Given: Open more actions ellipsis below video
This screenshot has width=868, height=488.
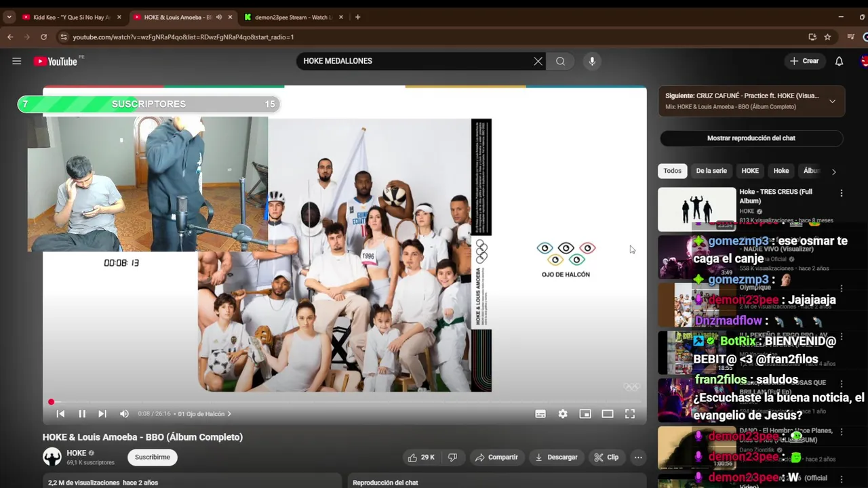Looking at the screenshot, I should 638,457.
